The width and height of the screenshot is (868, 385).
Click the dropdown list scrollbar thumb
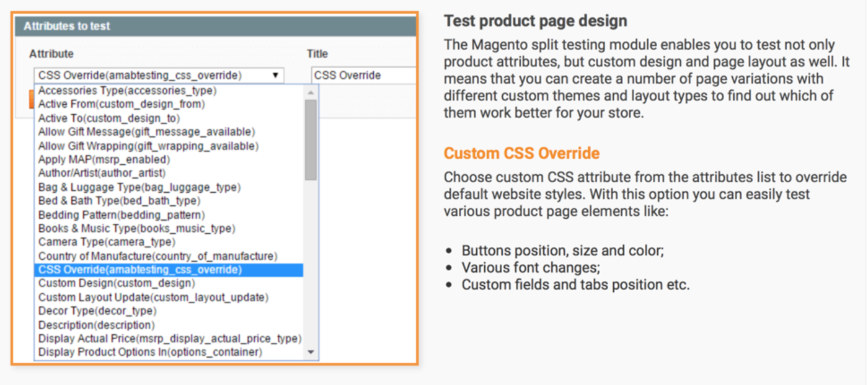point(311,139)
